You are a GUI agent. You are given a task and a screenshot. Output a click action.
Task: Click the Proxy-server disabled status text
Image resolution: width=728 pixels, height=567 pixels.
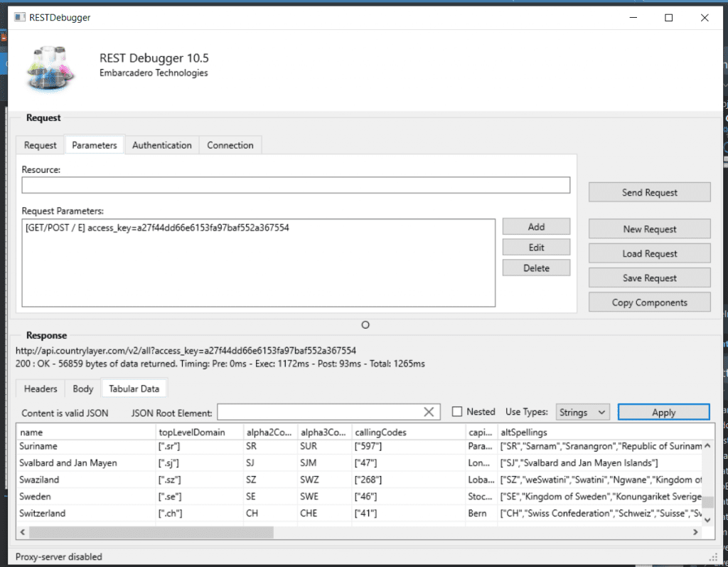(58, 557)
